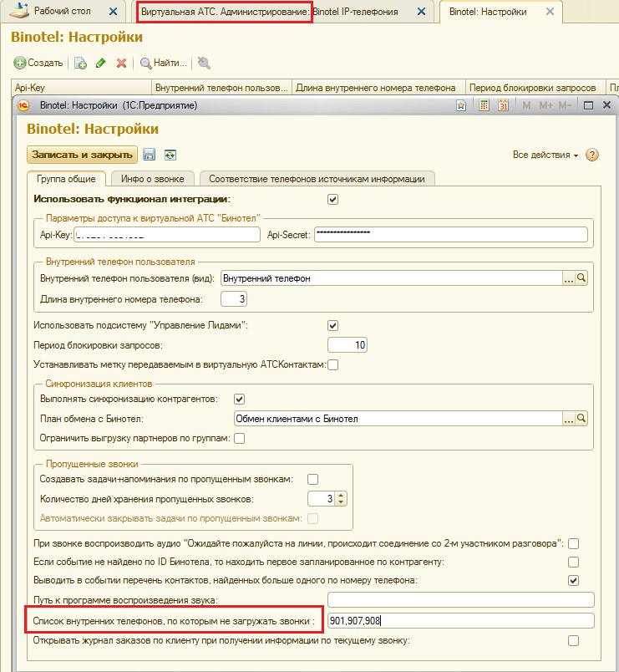This screenshot has width=619, height=672.
Task: Click the Api-Key input field
Action: tap(167, 234)
